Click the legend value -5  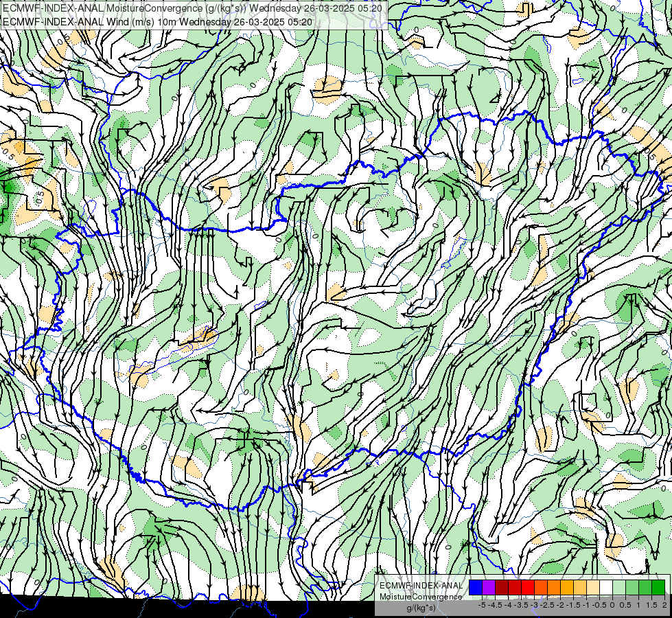pos(482,605)
